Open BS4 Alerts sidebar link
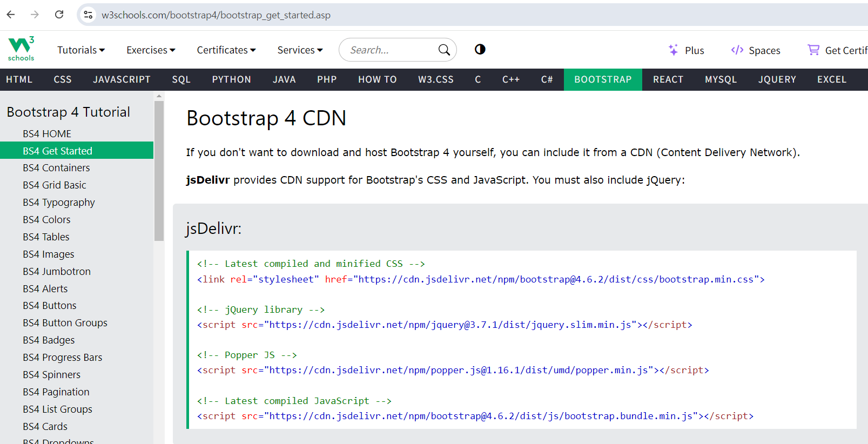 point(77,289)
